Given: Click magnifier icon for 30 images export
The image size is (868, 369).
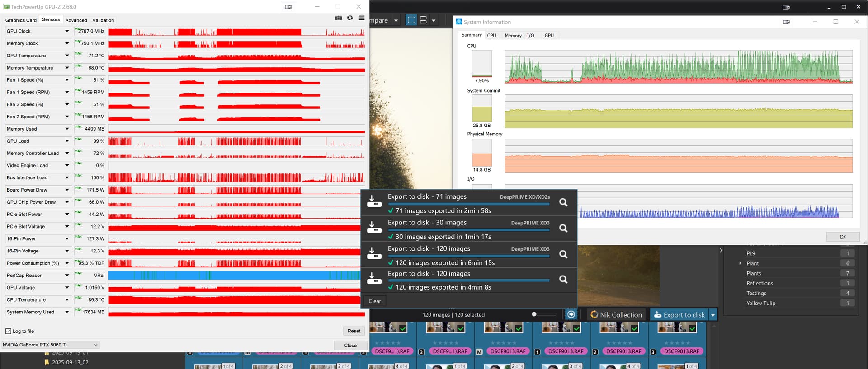Looking at the screenshot, I should 563,228.
